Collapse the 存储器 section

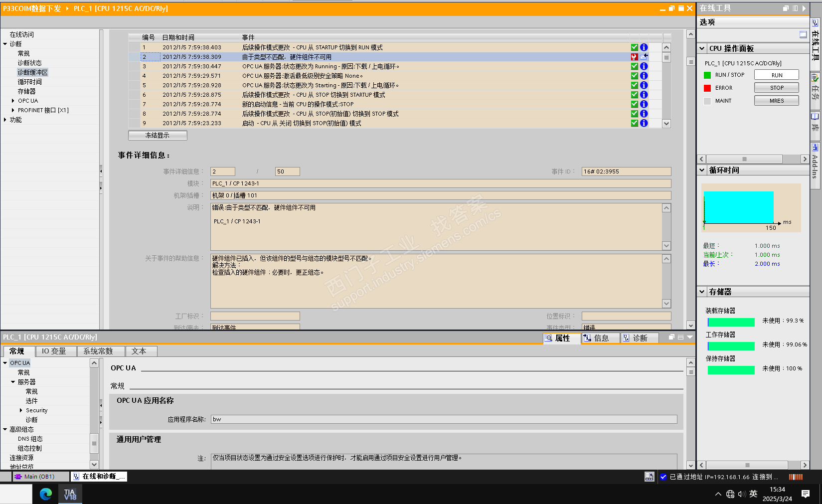pyautogui.click(x=702, y=292)
